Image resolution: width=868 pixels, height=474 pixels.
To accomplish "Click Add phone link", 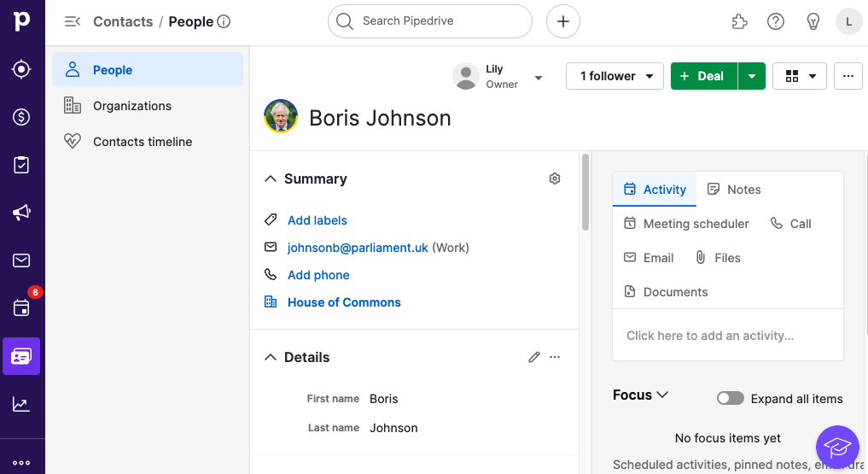I will pyautogui.click(x=318, y=275).
